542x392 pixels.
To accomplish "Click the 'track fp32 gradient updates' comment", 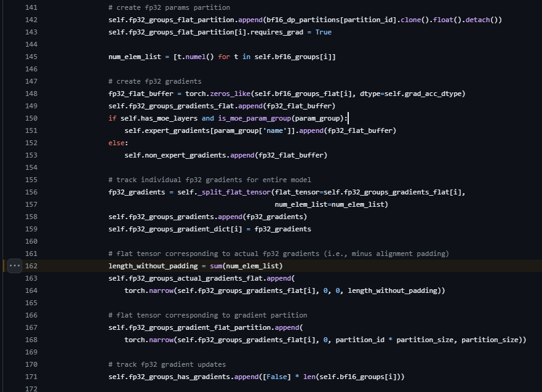I will pos(167,364).
